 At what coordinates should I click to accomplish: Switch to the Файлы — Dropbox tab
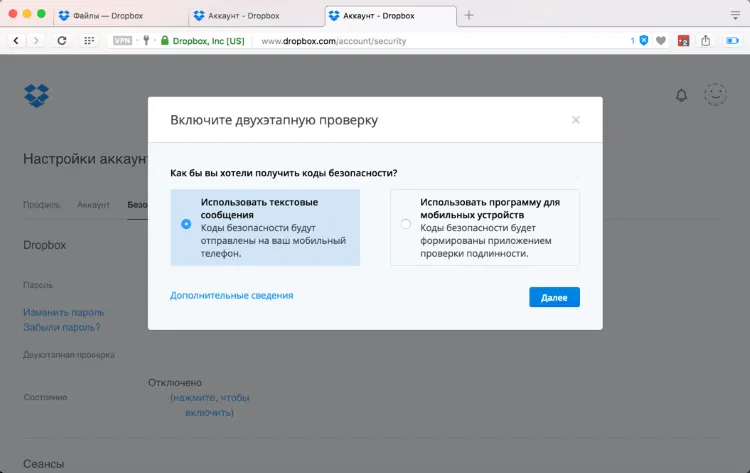pos(122,16)
